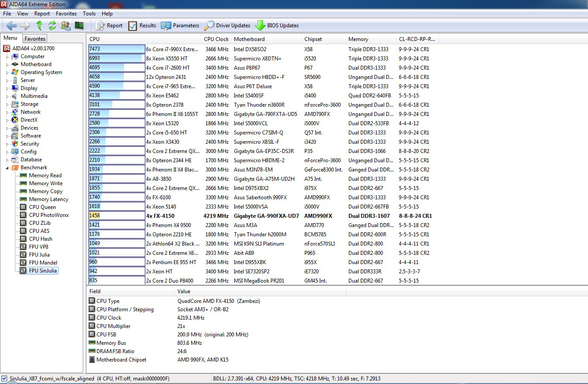Toggle the SinJulia_X87 checkbox in status bar

coord(4,379)
